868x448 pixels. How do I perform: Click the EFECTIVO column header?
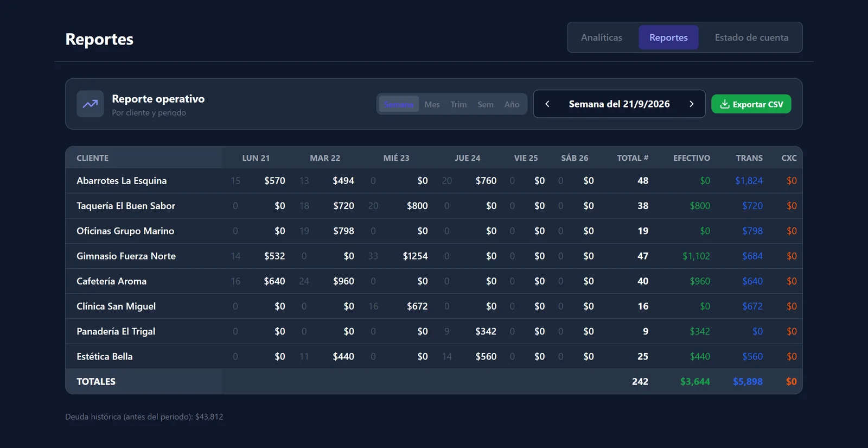point(691,158)
